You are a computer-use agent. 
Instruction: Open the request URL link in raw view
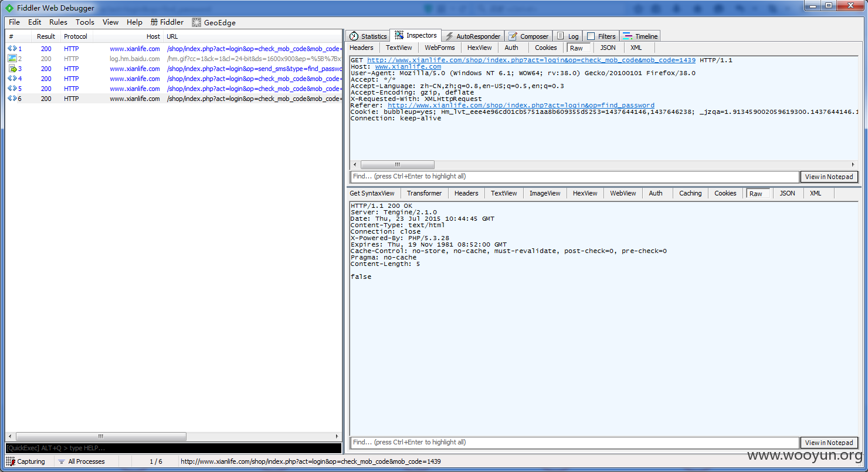531,60
